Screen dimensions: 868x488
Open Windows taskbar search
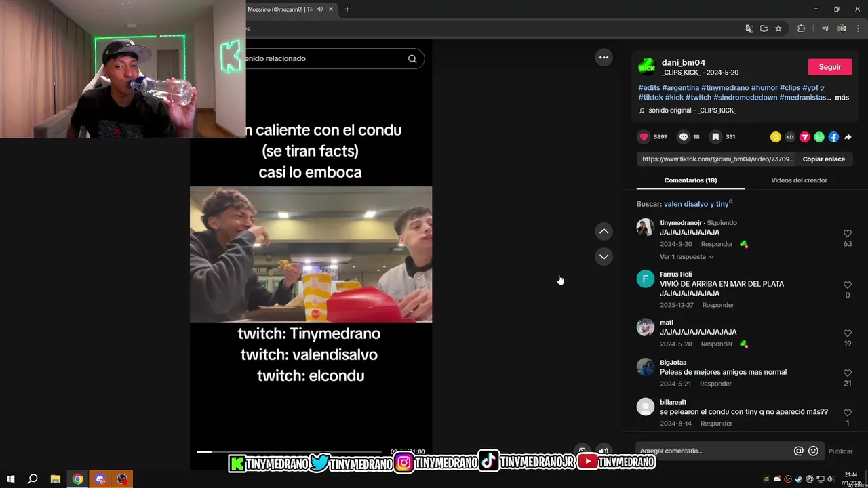pyautogui.click(x=33, y=479)
